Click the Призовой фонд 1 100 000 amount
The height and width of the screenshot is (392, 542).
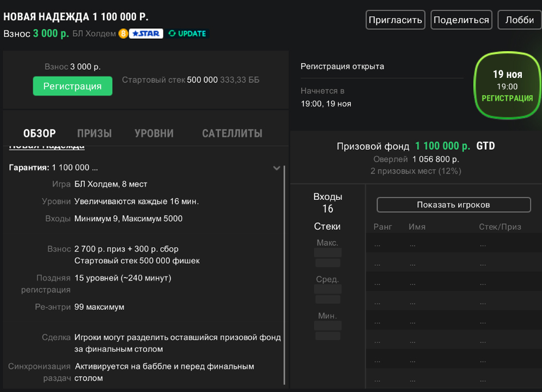point(442,146)
